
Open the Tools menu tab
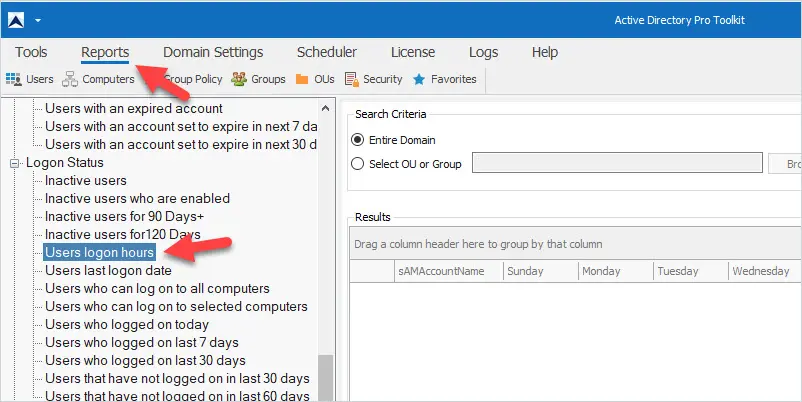pos(31,52)
